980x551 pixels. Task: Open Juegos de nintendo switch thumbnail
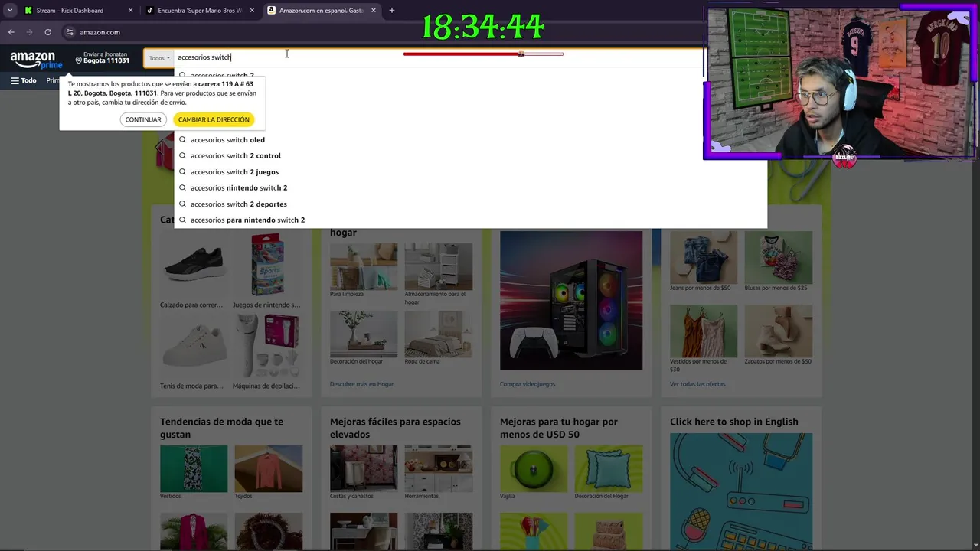point(269,265)
